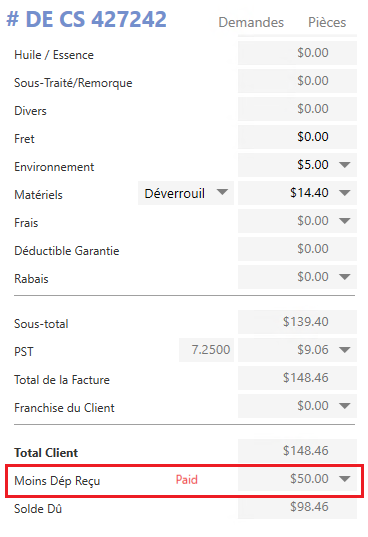The image size is (368, 537).
Task: Select the Divers amount field
Action: point(297,109)
